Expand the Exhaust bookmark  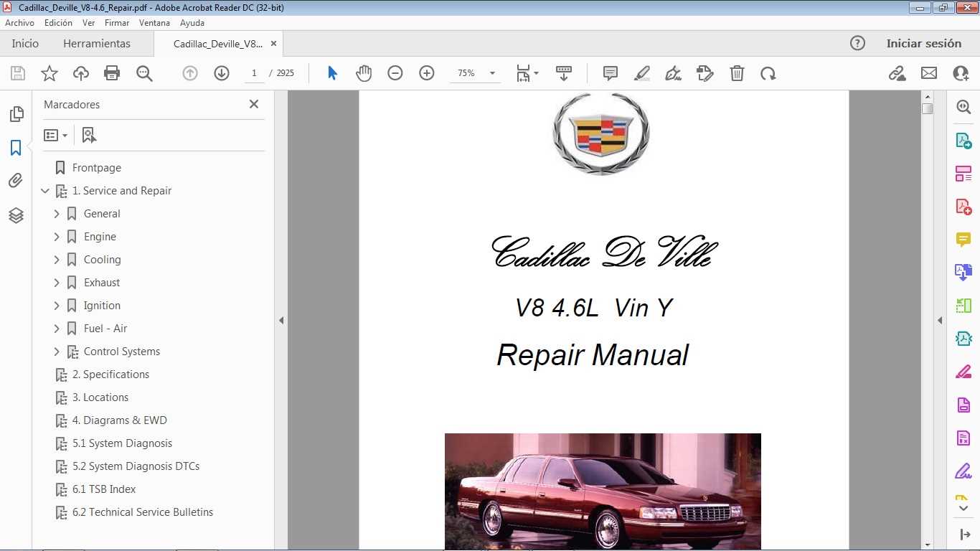[x=57, y=283]
